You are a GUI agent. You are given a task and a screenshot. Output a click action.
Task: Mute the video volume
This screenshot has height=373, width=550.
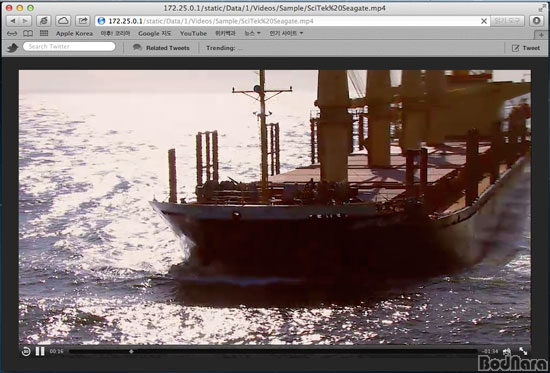tap(507, 351)
